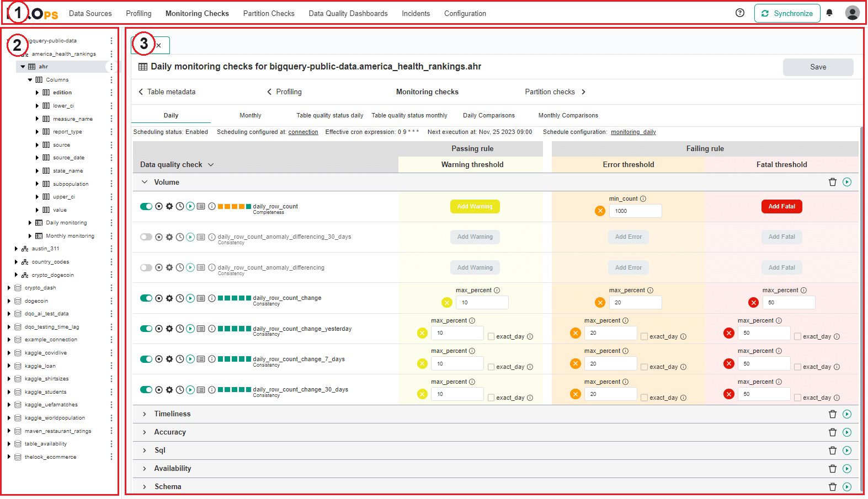
Task: Expand the edition column tree node
Action: pyautogui.click(x=37, y=93)
